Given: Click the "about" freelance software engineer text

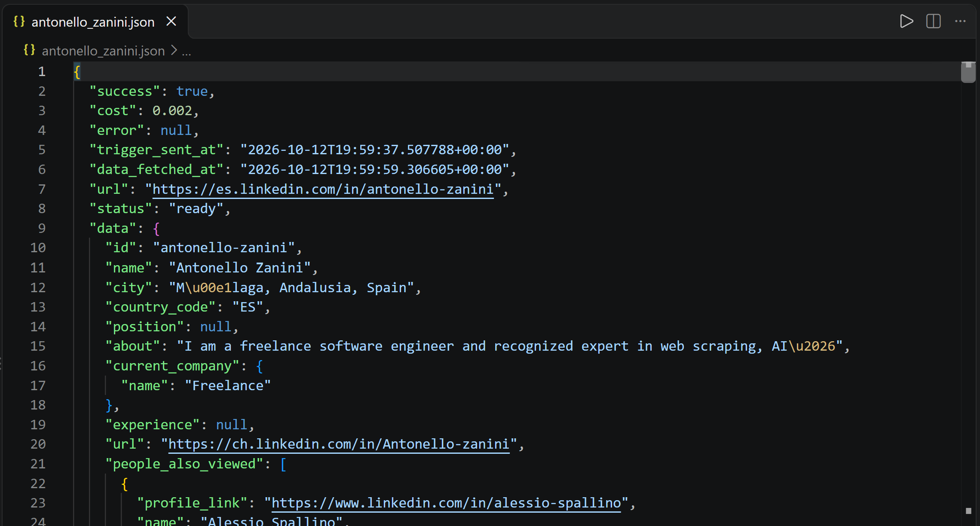Looking at the screenshot, I should coord(510,346).
